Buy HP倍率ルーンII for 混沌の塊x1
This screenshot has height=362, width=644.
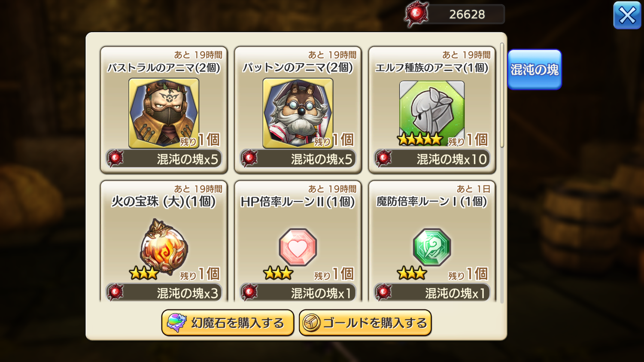point(298,292)
